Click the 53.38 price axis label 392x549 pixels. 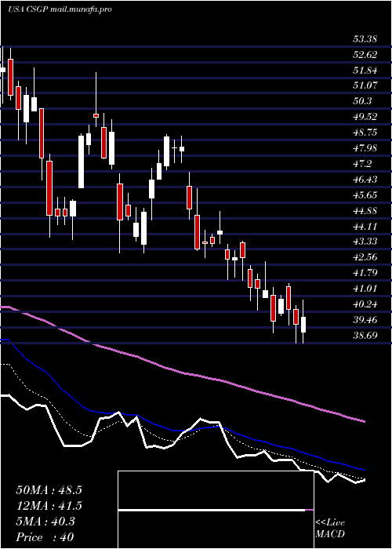[365, 39]
